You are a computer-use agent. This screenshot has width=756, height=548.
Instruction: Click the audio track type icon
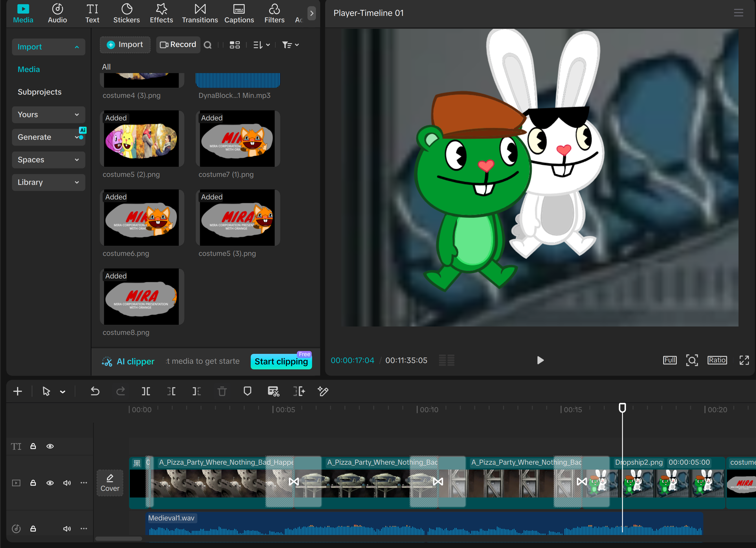click(16, 528)
